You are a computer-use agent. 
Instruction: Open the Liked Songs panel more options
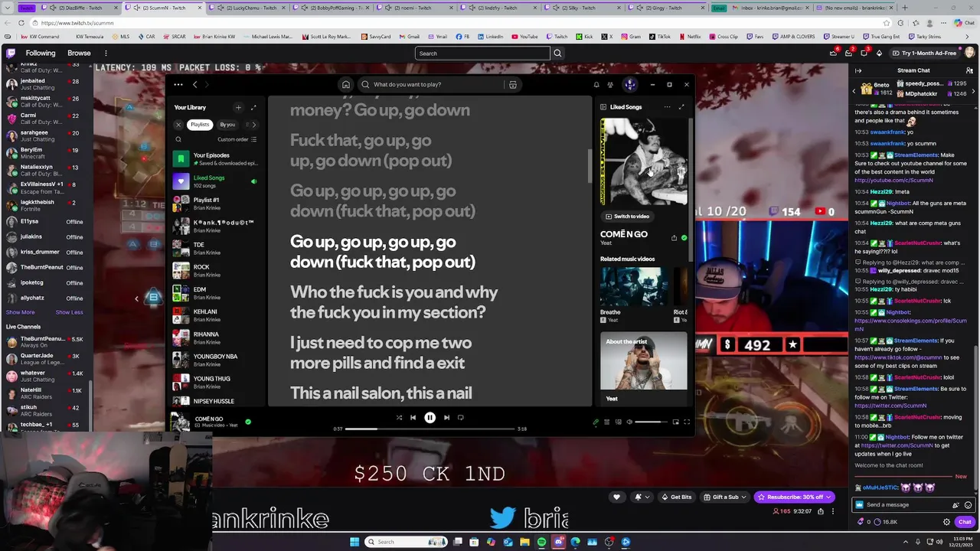coord(667,107)
